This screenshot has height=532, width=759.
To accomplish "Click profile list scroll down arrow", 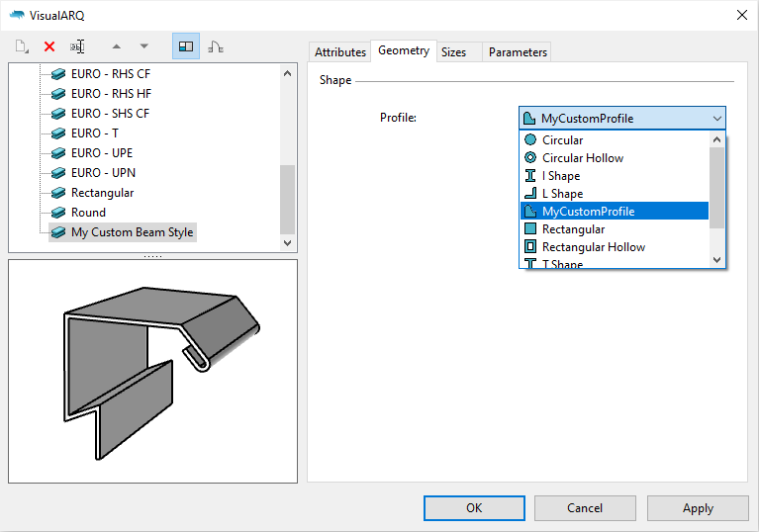I will pos(716,260).
